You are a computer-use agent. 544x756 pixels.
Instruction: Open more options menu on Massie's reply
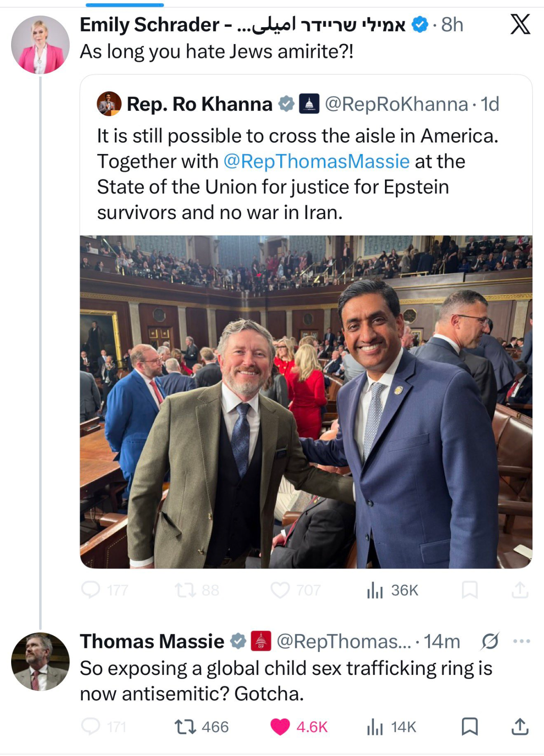pos(521,641)
